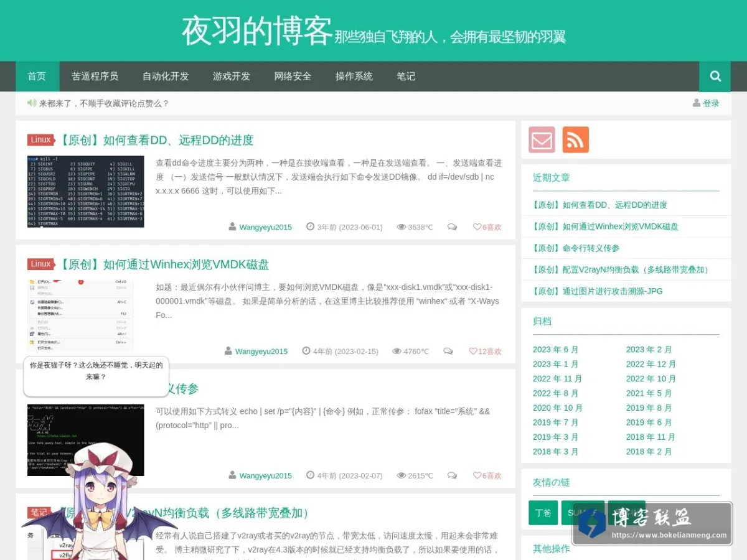Open the 操作系统 nav menu
The image size is (747, 560).
click(x=354, y=77)
